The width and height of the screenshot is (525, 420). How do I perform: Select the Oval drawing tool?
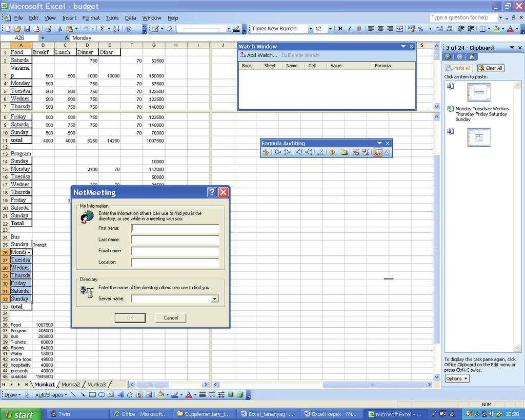point(102,395)
